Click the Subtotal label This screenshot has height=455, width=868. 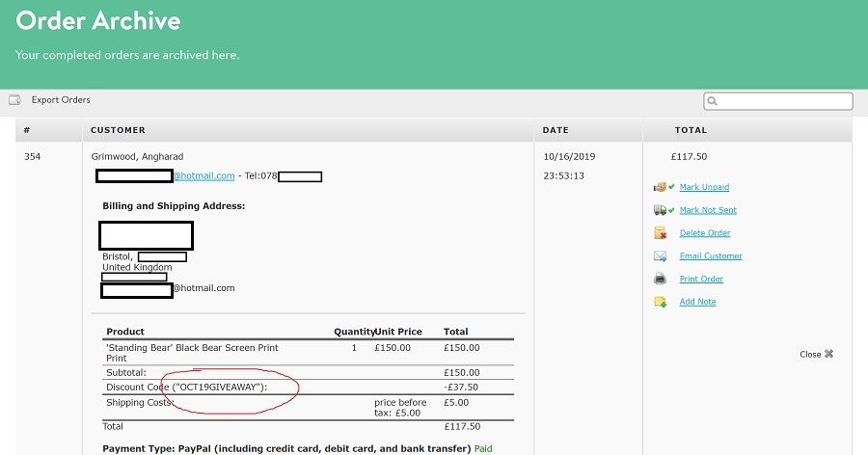coord(126,372)
